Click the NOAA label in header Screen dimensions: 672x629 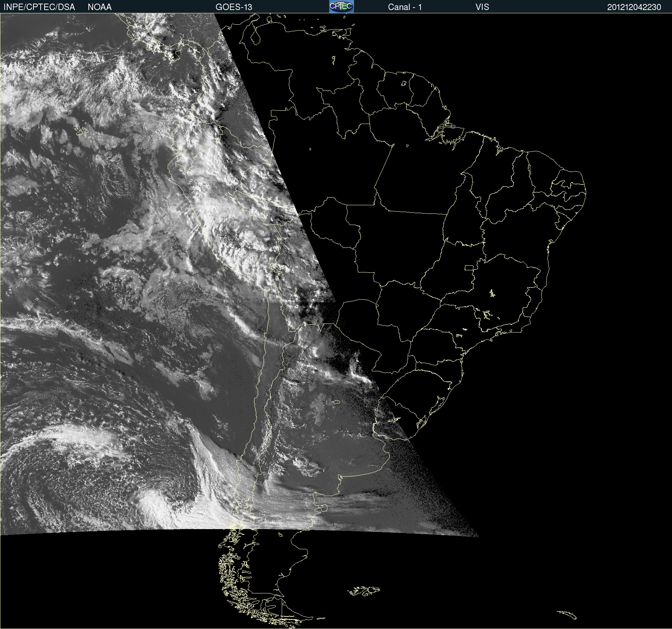(x=100, y=7)
